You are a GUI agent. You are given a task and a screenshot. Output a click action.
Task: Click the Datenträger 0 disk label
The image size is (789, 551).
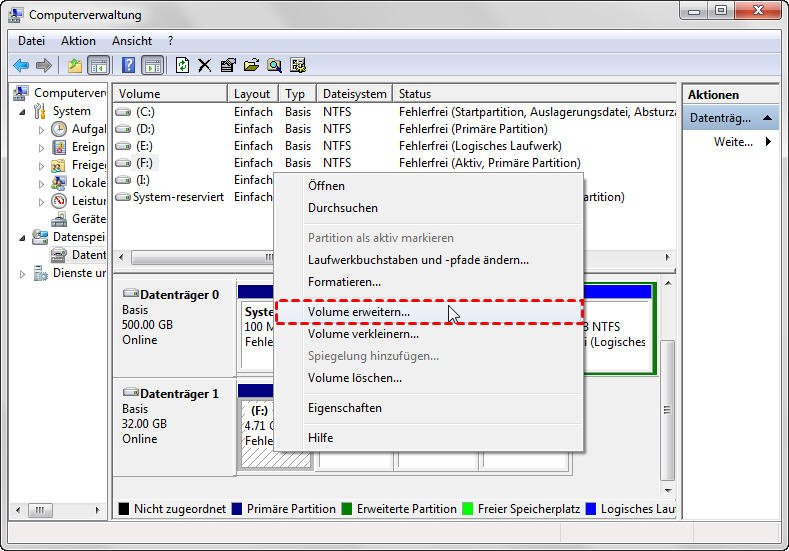tap(179, 295)
